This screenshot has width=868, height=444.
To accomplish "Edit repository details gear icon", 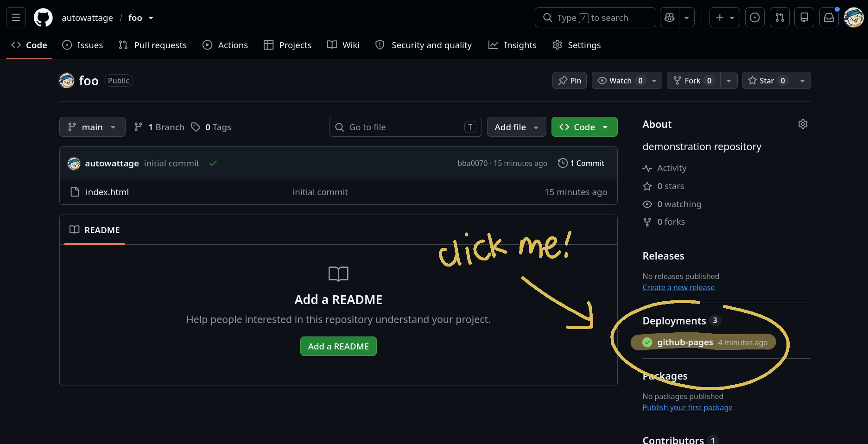I will [x=803, y=124].
